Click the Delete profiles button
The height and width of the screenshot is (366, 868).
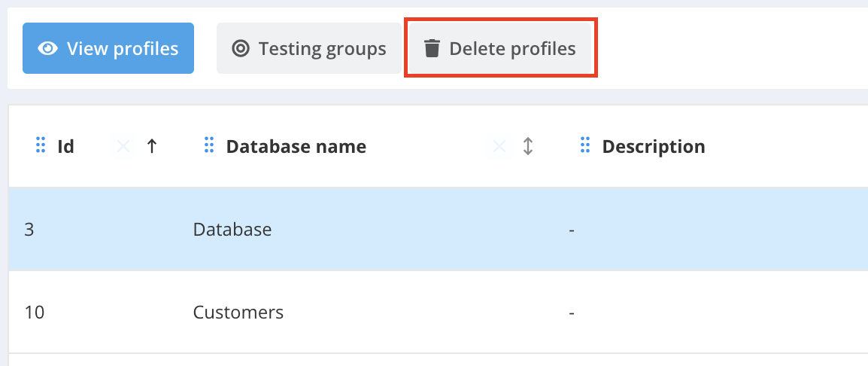tap(500, 48)
